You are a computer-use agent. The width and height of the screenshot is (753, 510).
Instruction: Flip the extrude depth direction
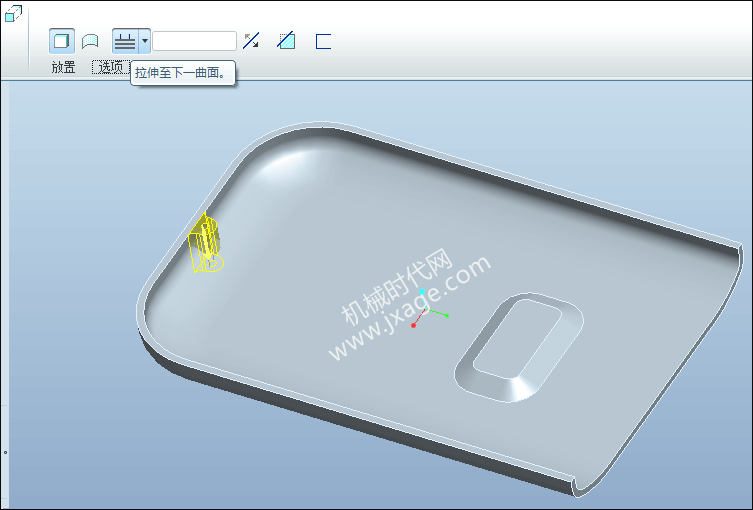click(251, 41)
